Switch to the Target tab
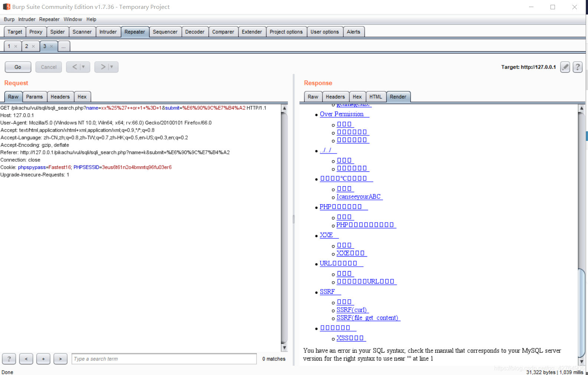The height and width of the screenshot is (375, 588). (x=15, y=32)
